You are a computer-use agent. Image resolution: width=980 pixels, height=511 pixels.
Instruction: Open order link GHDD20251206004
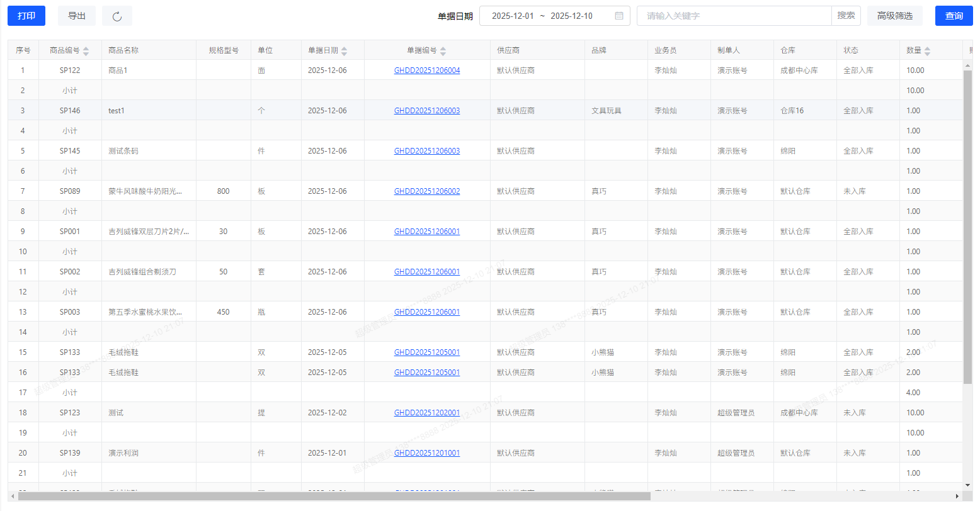tap(427, 70)
